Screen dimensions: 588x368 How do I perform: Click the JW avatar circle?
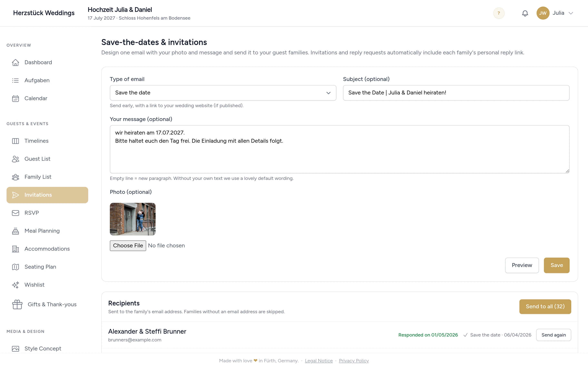coord(543,13)
